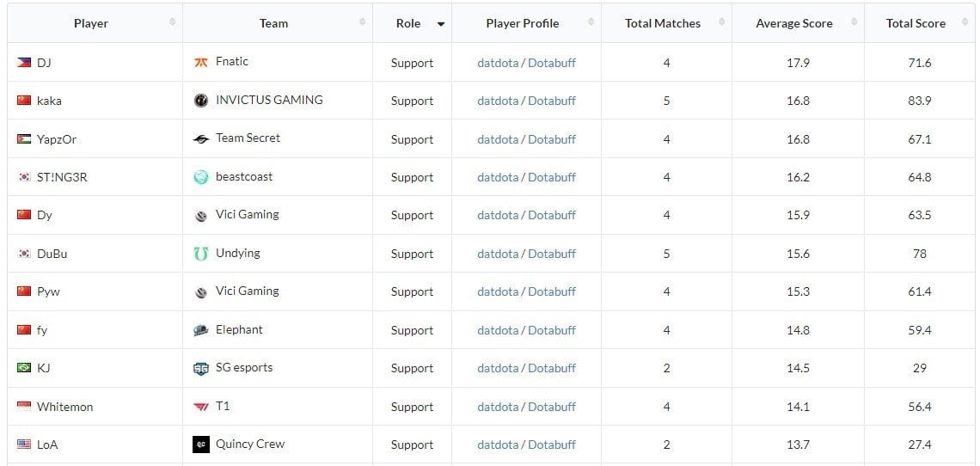Open Dotabuff link for YapzOr

(552, 139)
